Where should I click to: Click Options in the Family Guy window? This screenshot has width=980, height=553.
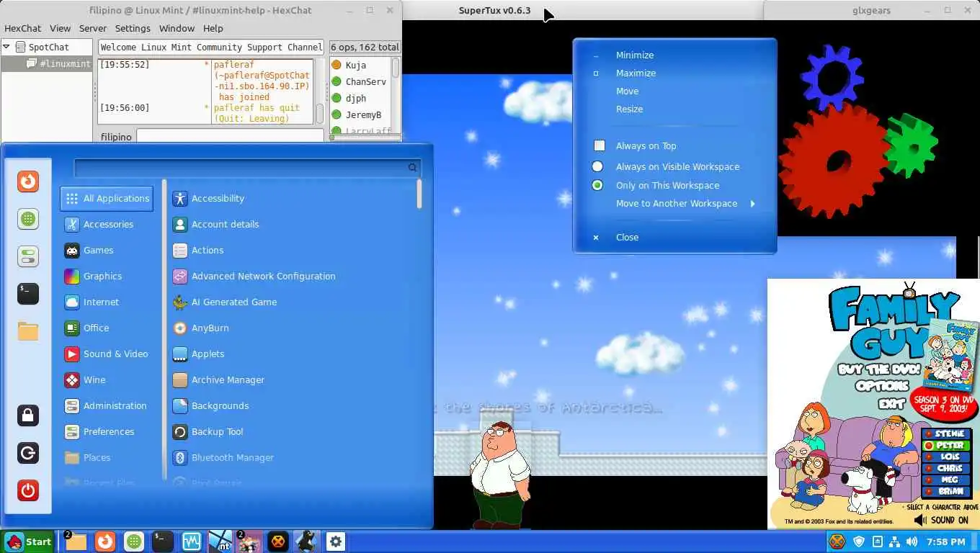[x=881, y=386]
